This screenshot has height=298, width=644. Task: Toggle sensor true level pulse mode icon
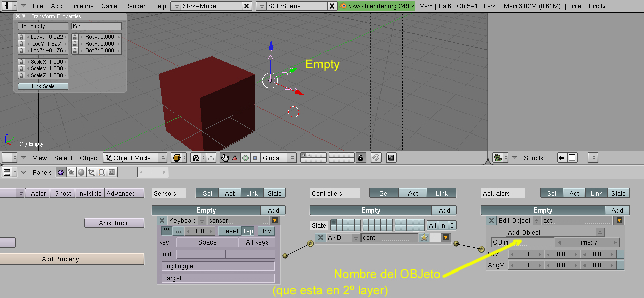[x=166, y=231]
